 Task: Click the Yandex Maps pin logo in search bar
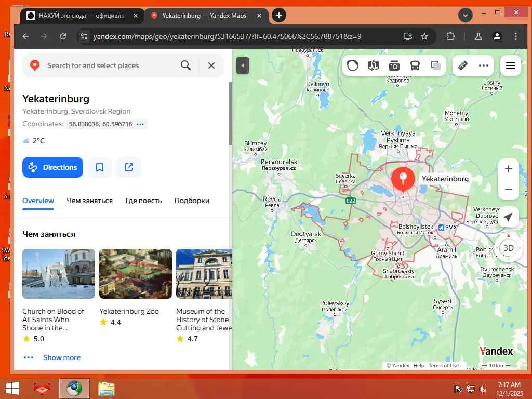[35, 65]
